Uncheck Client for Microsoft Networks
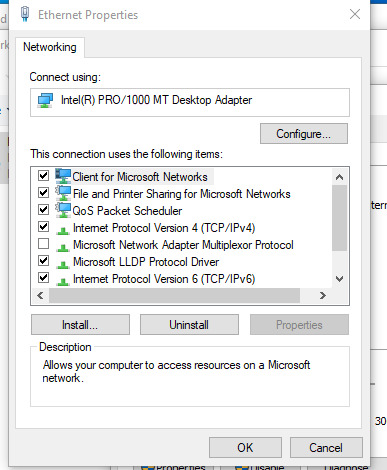The width and height of the screenshot is (387, 470). (x=43, y=176)
